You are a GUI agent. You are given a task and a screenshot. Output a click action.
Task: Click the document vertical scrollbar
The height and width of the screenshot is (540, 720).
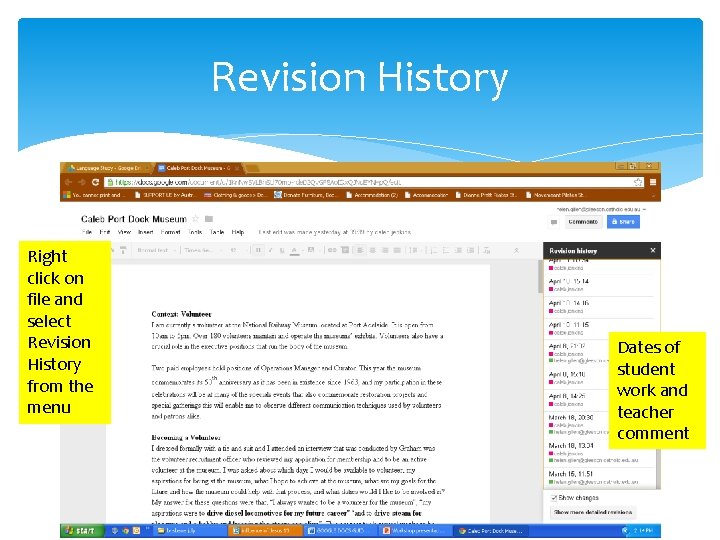[540, 276]
